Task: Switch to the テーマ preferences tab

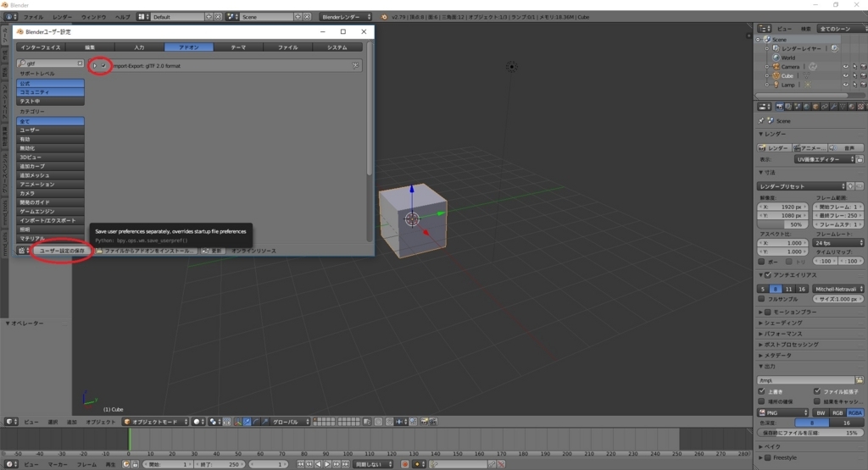Action: click(238, 47)
